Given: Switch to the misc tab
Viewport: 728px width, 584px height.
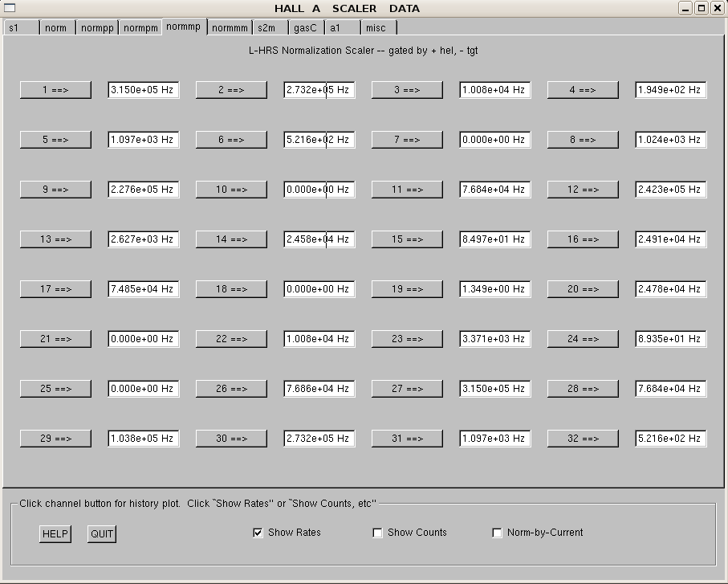Looking at the screenshot, I should pyautogui.click(x=379, y=28).
